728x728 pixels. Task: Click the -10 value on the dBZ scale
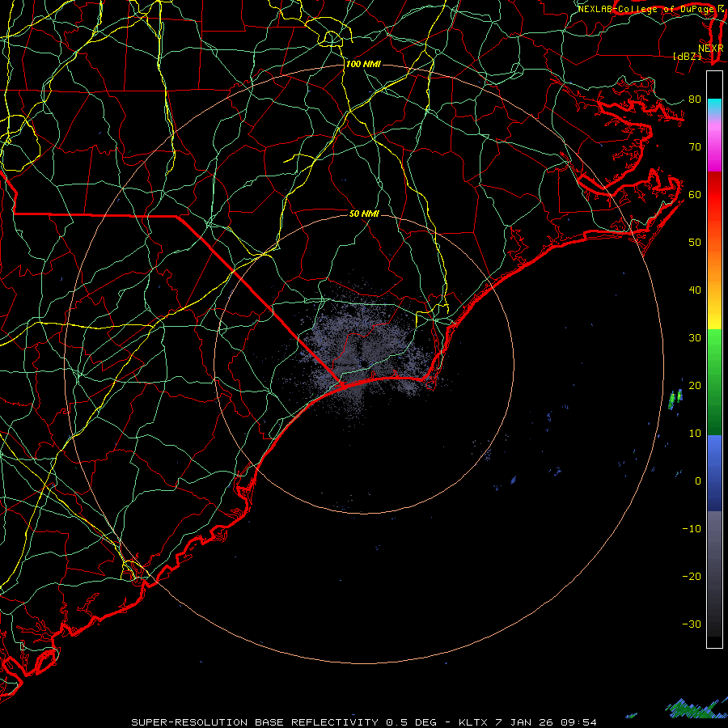(x=692, y=529)
